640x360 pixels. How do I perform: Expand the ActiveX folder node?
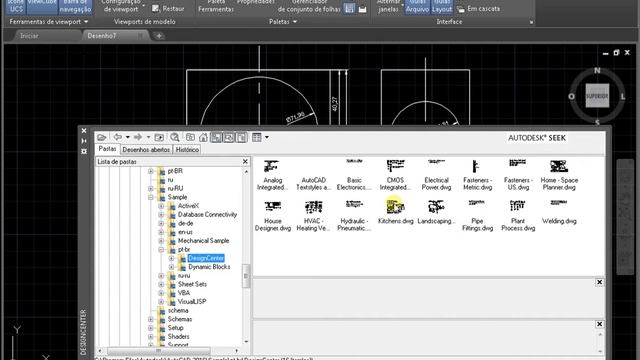161,206
